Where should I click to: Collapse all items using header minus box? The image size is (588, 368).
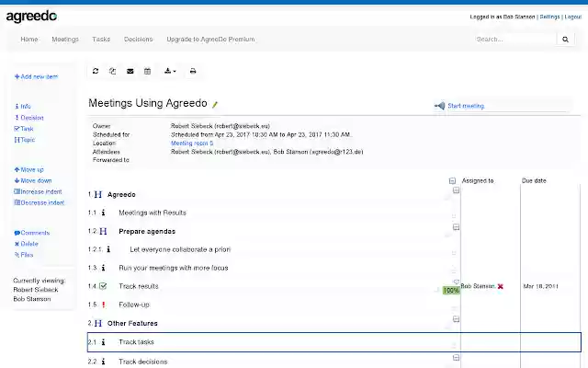452,181
